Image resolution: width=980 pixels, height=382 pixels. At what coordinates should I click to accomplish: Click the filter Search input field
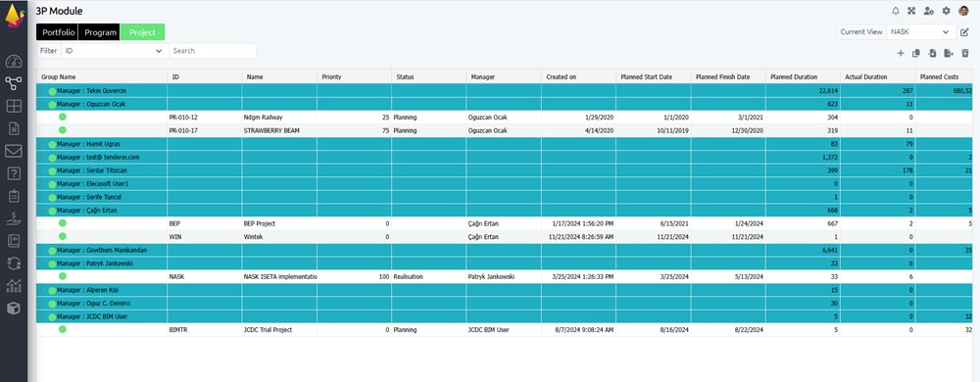(213, 51)
